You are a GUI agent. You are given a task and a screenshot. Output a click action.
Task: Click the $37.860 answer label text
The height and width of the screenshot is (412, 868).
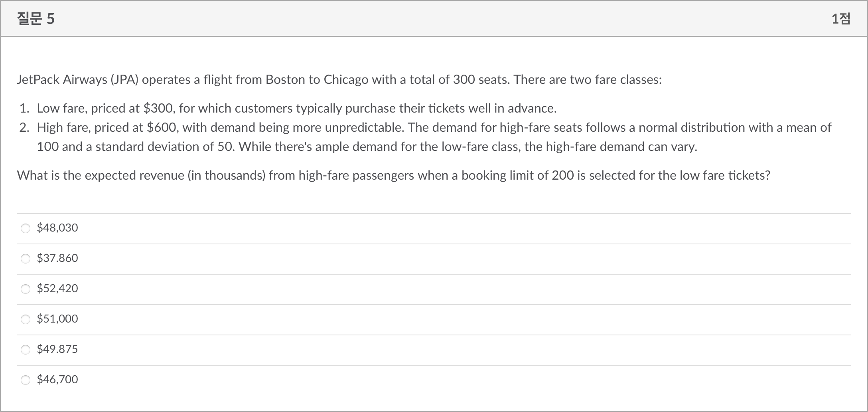coord(57,258)
